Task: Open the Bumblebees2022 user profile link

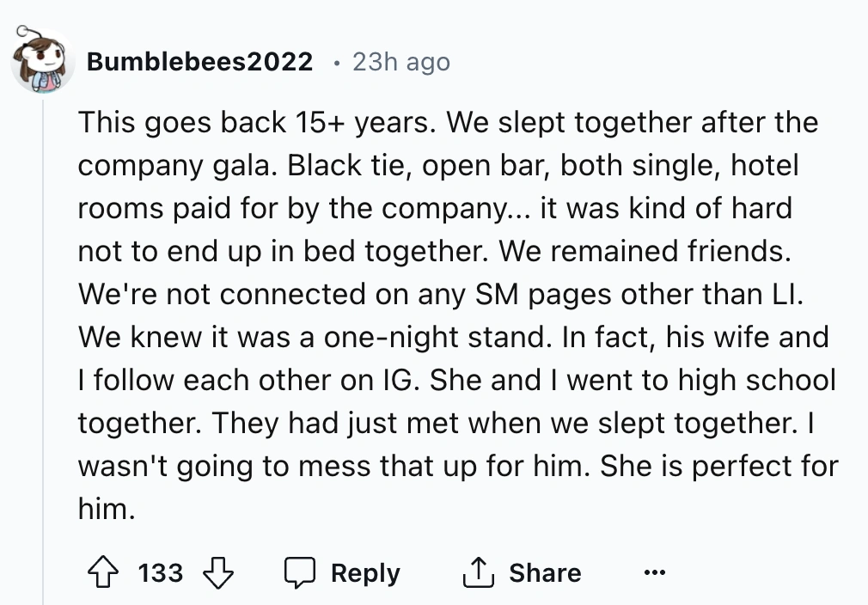Action: [200, 62]
